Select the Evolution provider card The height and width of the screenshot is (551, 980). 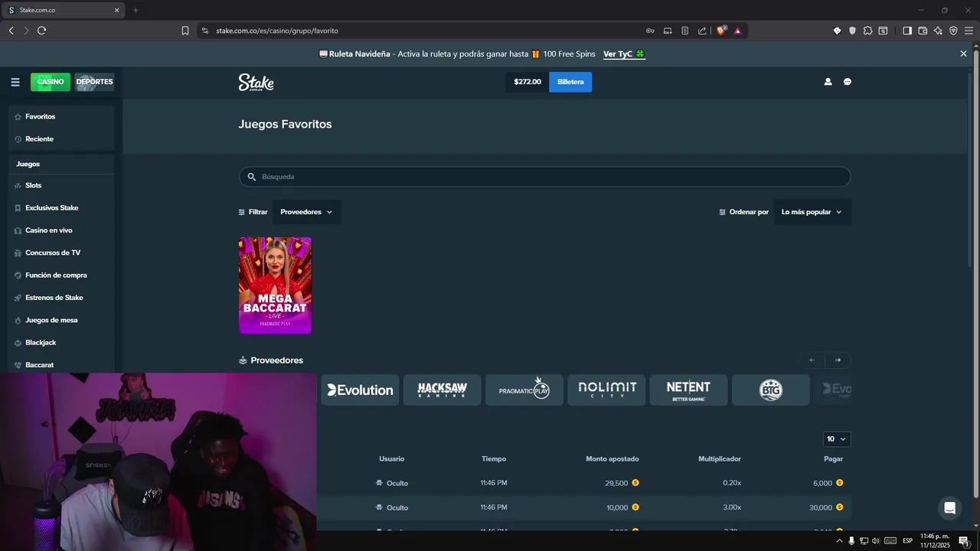click(360, 390)
